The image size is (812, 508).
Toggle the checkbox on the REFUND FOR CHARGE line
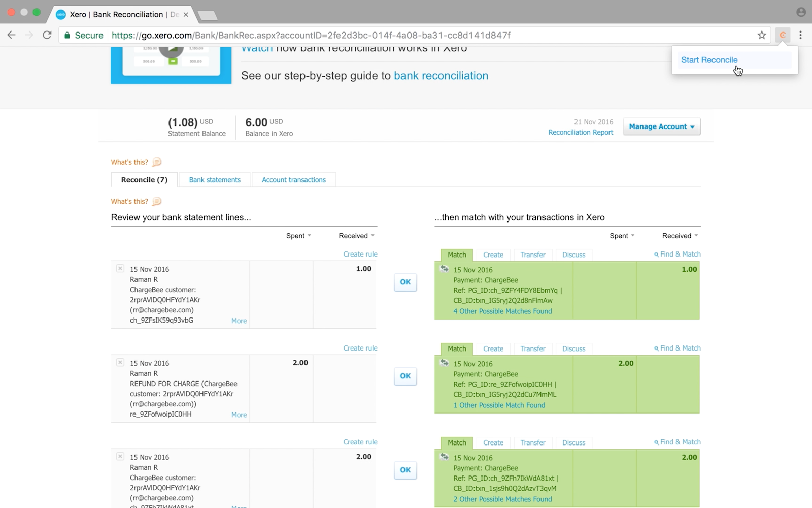120,362
